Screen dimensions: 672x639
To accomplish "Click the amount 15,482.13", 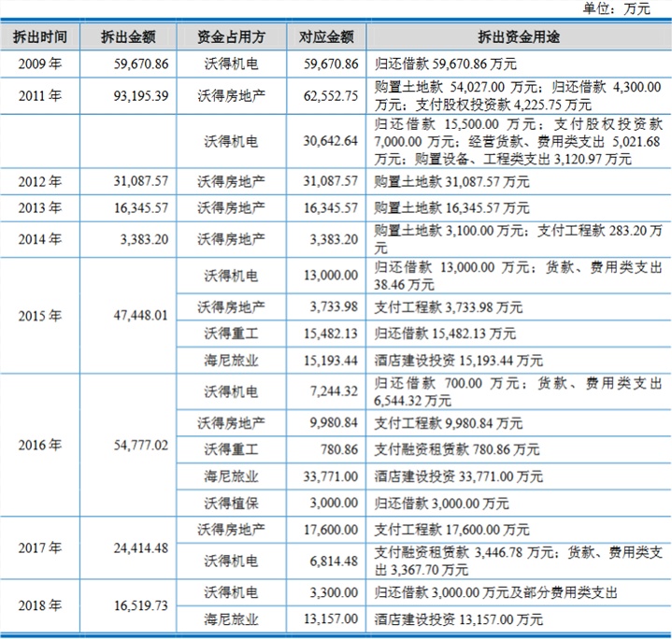I will click(x=331, y=334).
